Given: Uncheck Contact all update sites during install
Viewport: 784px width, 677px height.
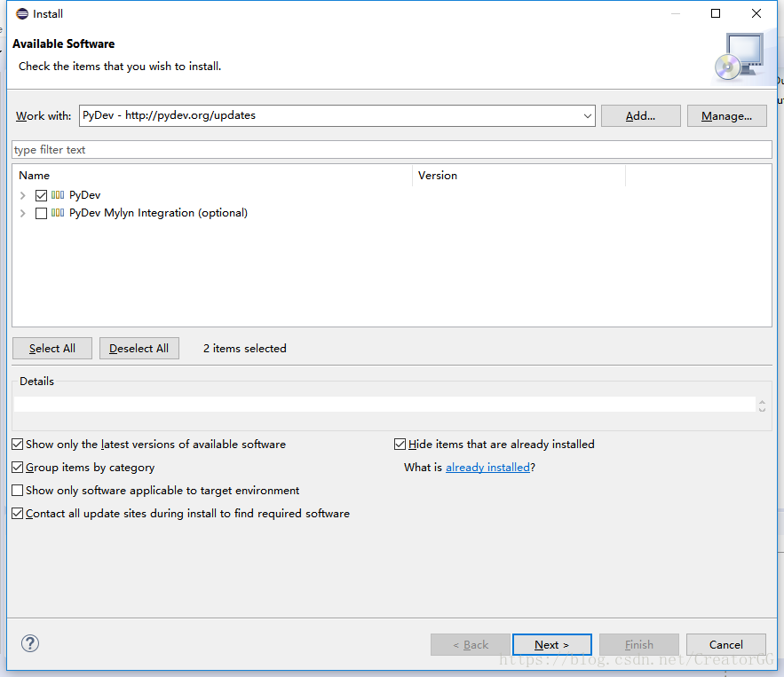Looking at the screenshot, I should tap(18, 514).
